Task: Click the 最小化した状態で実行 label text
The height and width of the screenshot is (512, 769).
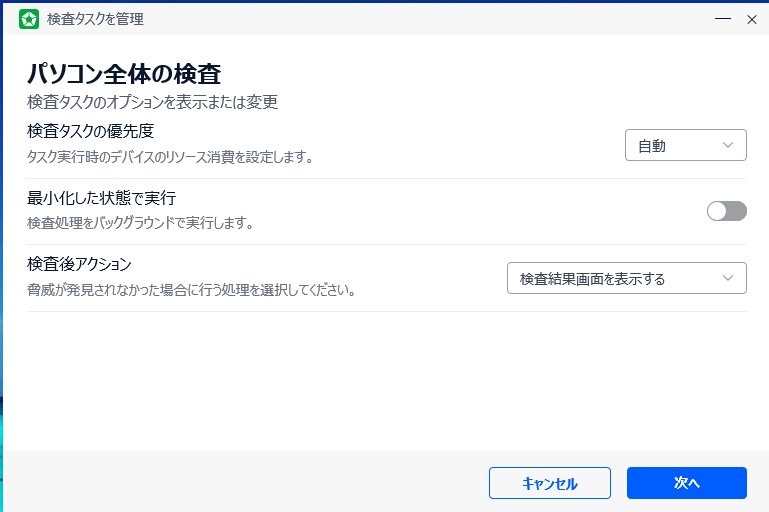Action: pyautogui.click(x=101, y=198)
